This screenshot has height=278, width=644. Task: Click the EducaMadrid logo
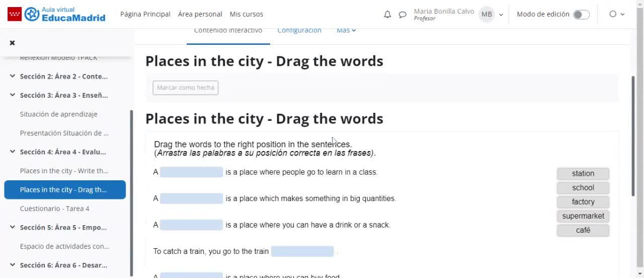coord(56,14)
